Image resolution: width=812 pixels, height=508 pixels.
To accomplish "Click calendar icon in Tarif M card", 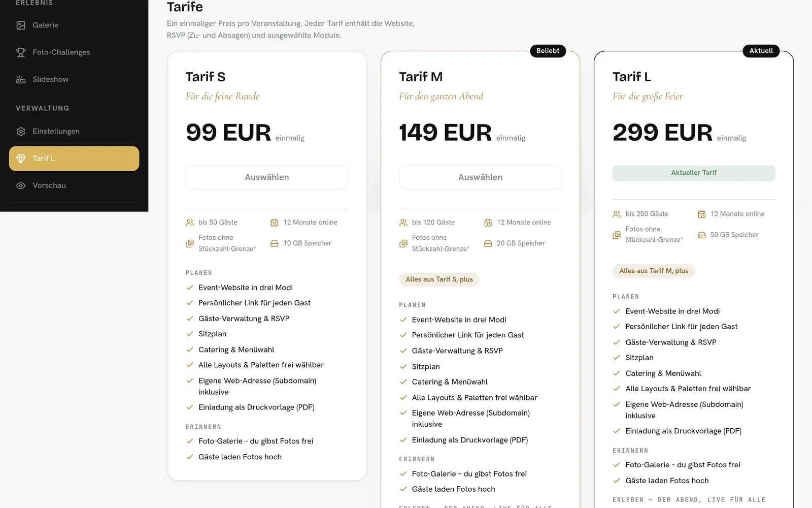I will pyautogui.click(x=488, y=223).
